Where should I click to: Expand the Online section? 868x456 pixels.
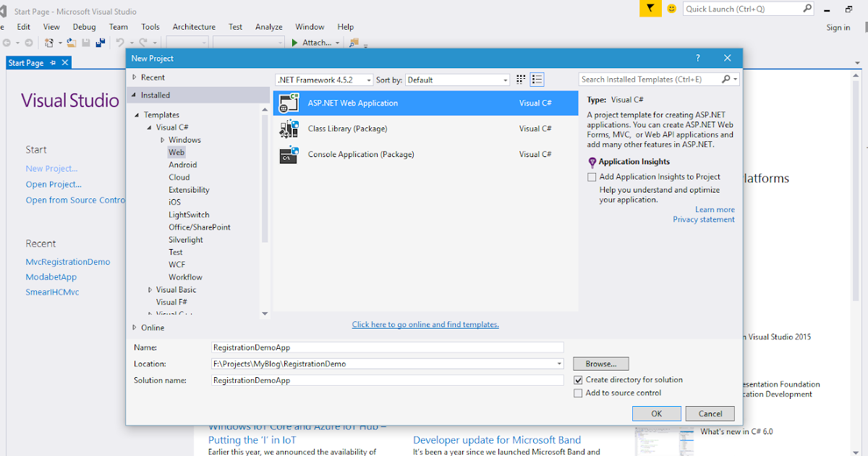134,328
